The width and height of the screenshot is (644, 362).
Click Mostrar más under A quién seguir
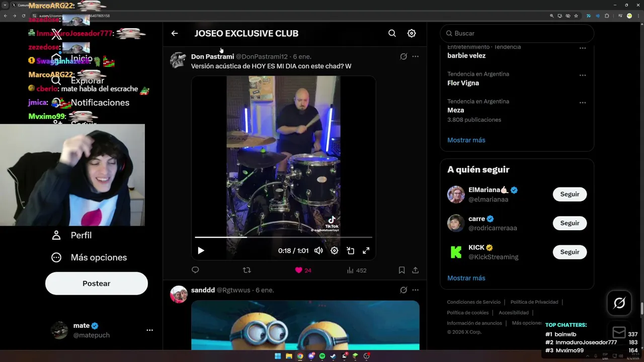(x=466, y=278)
